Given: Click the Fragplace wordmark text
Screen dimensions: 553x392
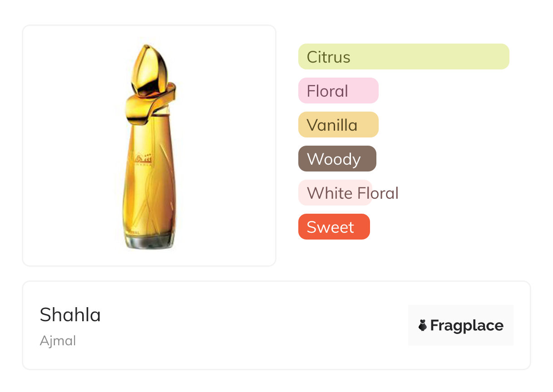Looking at the screenshot, I should tap(467, 325).
